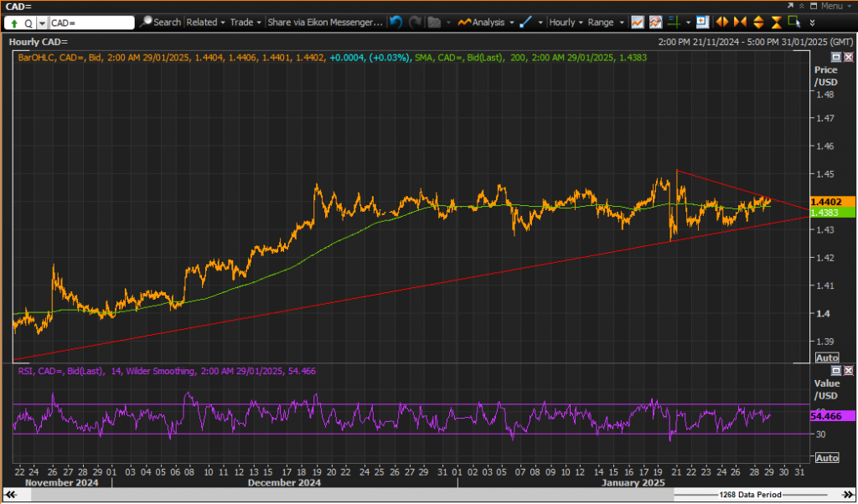Image resolution: width=858 pixels, height=504 pixels.
Task: Open the Hourly interval dropdown
Action: click(566, 23)
